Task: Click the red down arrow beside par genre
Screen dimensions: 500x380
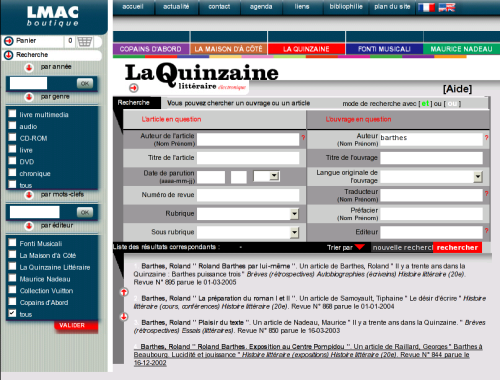Action: click(x=29, y=97)
